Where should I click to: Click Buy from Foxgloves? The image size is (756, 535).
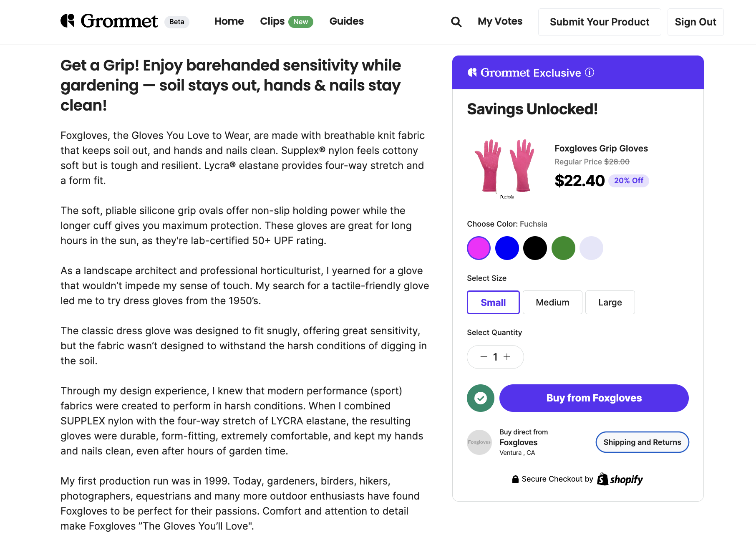coord(593,398)
